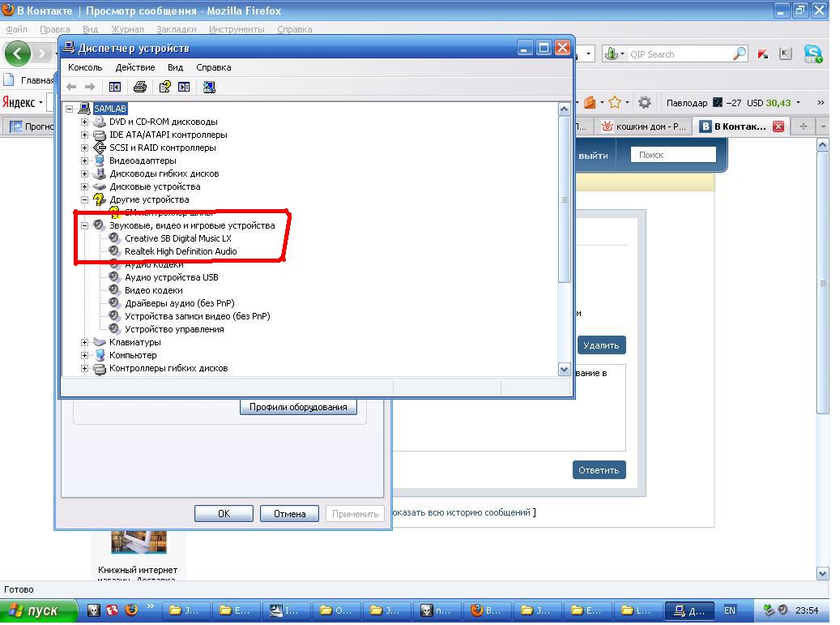The width and height of the screenshot is (840, 625).
Task: Click Firefox quick launch icon in taskbar
Action: click(x=130, y=610)
